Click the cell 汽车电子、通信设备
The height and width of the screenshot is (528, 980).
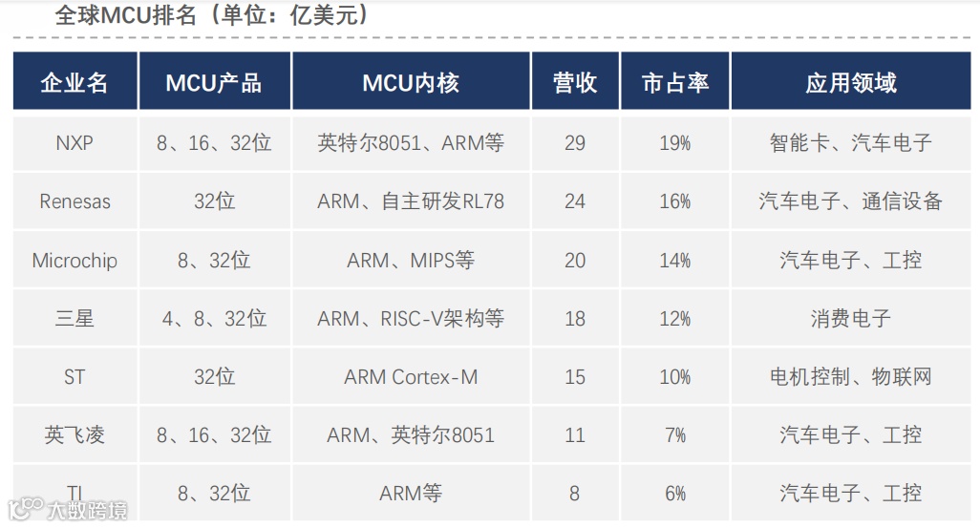[851, 201]
